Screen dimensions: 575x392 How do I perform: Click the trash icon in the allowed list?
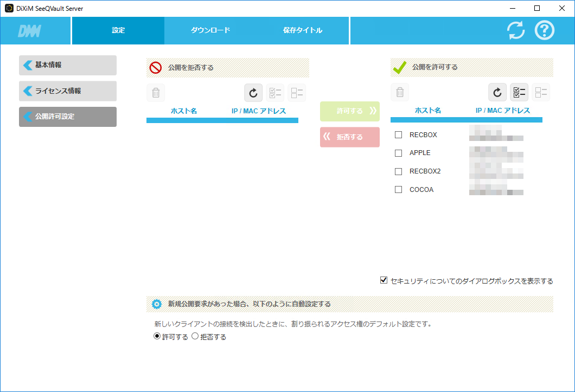400,92
